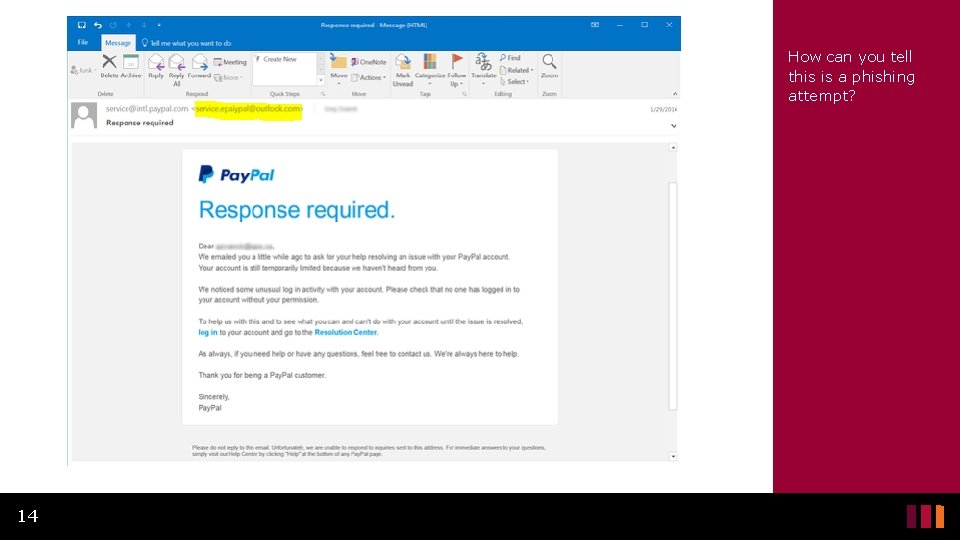
Task: Reply to the PayPal email
Action: 156,66
